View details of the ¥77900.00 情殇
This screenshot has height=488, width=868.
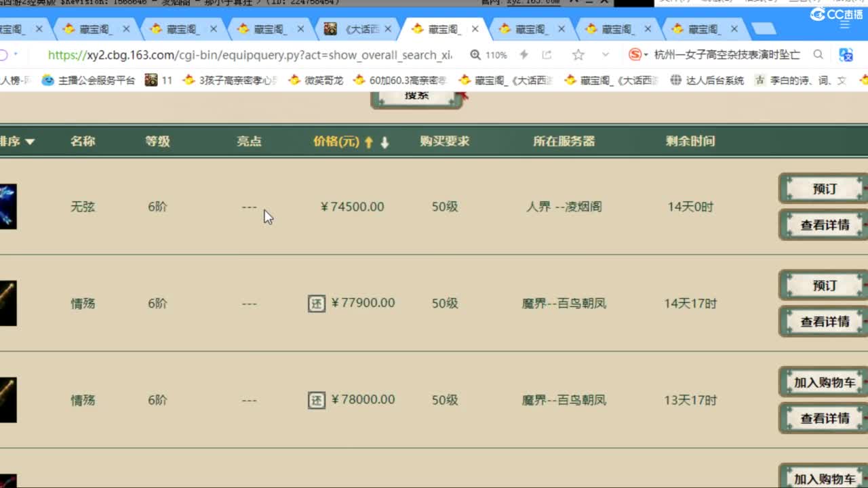click(x=824, y=321)
